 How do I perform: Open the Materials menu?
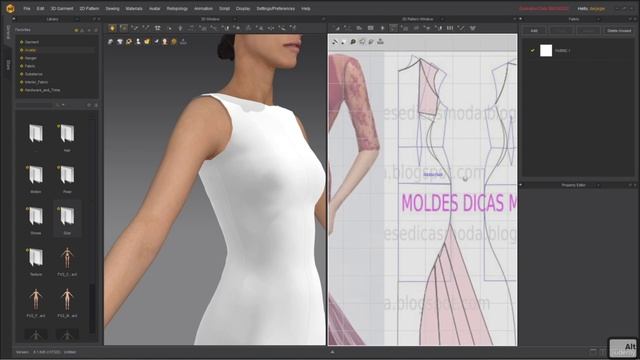pos(134,9)
